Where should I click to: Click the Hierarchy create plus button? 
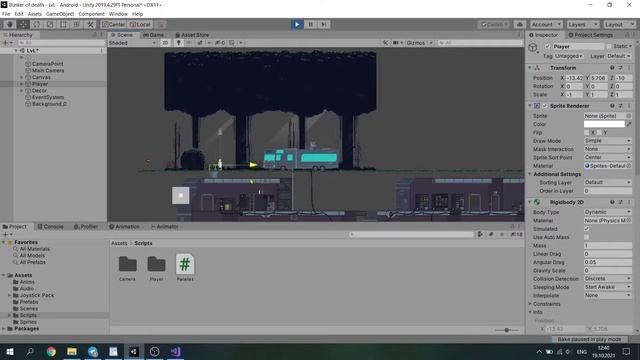tap(6, 43)
